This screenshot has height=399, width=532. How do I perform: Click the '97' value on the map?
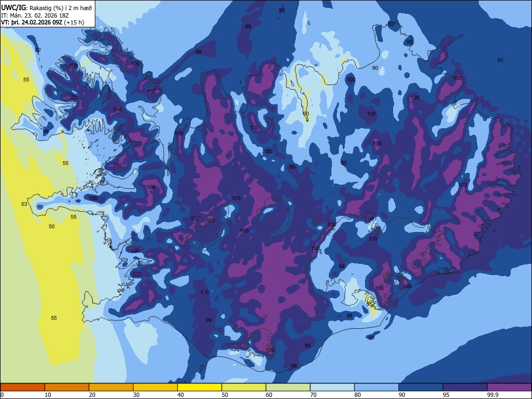pos(350,316)
